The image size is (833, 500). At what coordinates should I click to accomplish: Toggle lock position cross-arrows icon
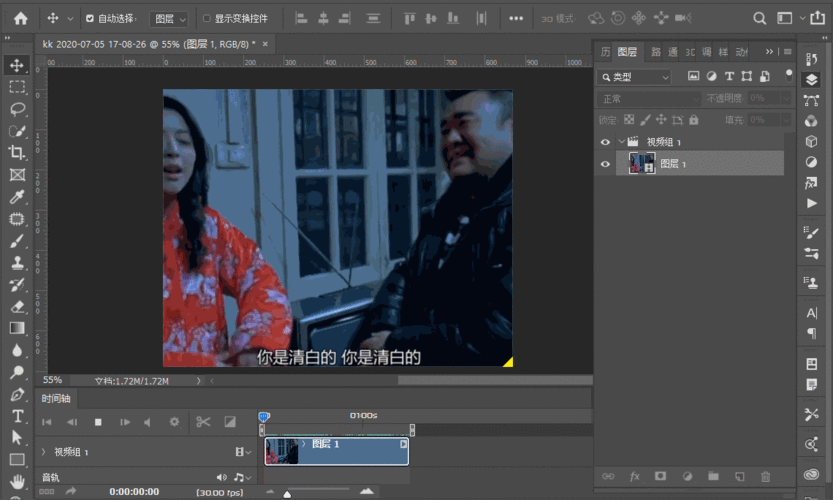point(661,120)
